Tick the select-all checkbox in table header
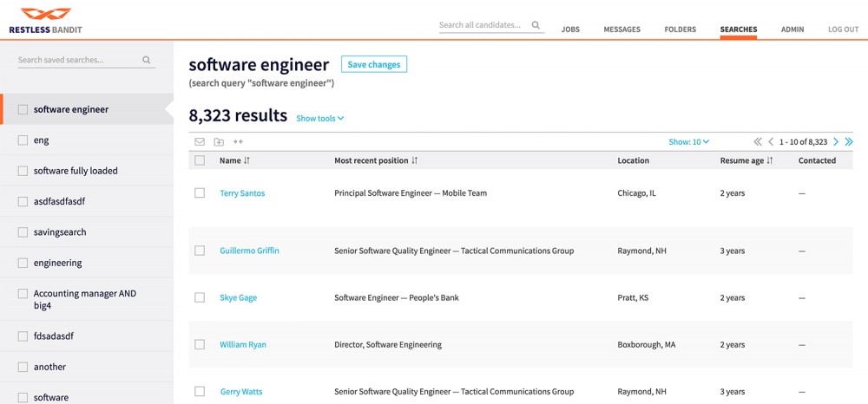The width and height of the screenshot is (868, 404). 200,160
